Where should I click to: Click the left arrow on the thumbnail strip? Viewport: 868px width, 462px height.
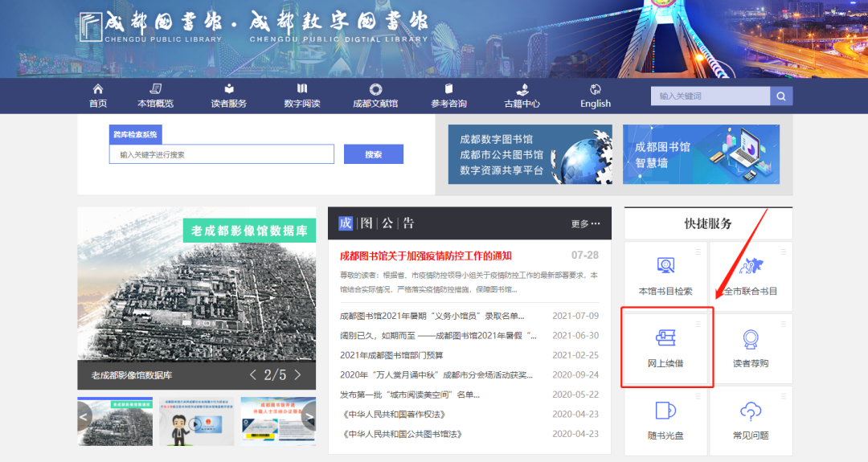point(84,417)
